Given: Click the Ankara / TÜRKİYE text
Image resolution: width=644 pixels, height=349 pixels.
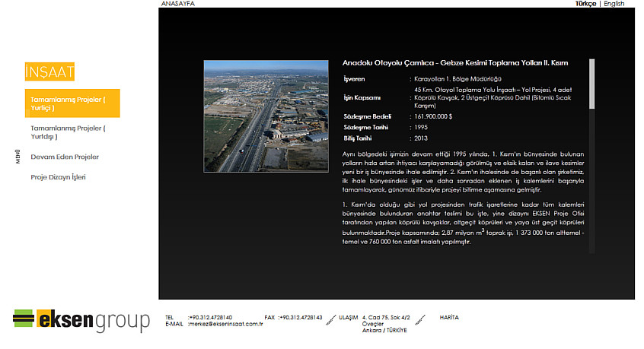Looking at the screenshot, I should click(384, 331).
